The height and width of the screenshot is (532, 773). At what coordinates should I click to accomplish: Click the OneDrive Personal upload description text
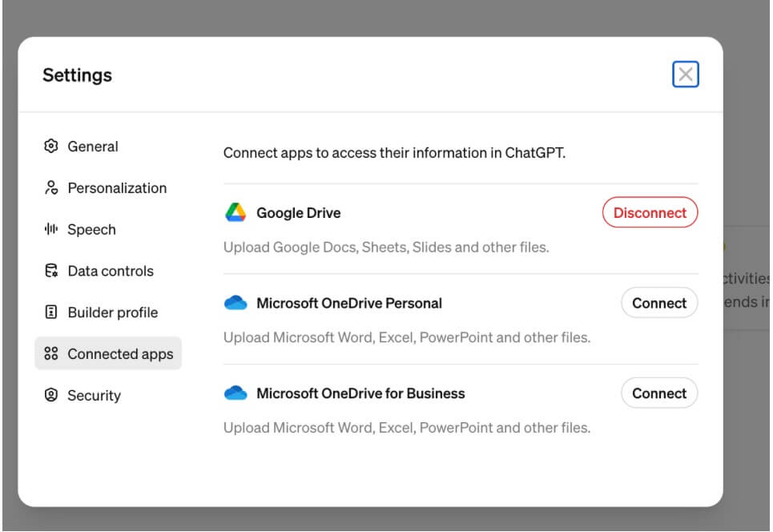pyautogui.click(x=407, y=337)
